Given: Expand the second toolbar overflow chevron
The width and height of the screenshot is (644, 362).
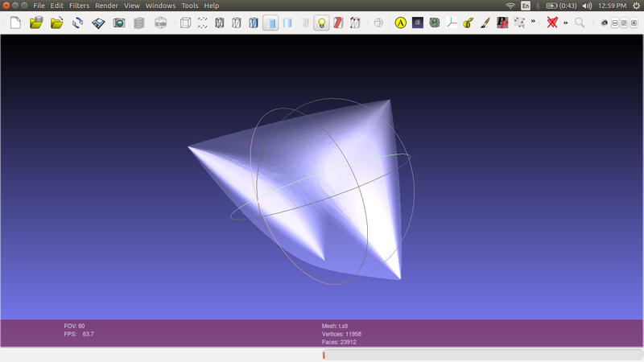Looking at the screenshot, I should (x=566, y=23).
